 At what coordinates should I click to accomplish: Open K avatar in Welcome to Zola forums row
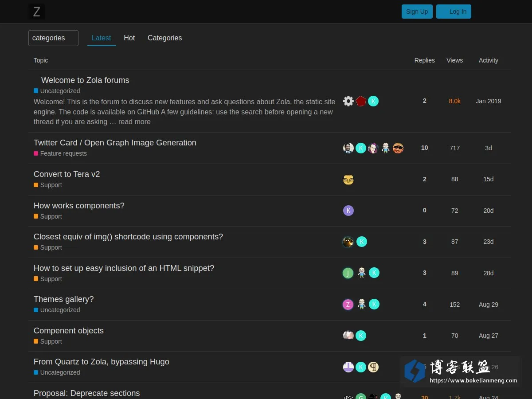point(373,101)
